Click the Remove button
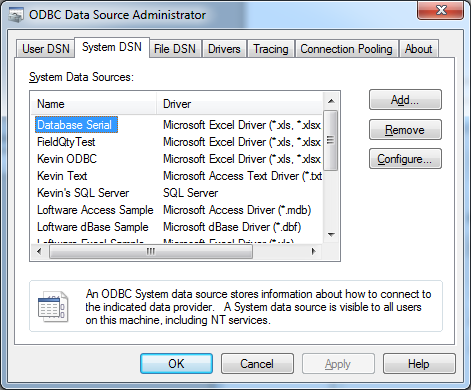471x390 pixels. [x=405, y=130]
